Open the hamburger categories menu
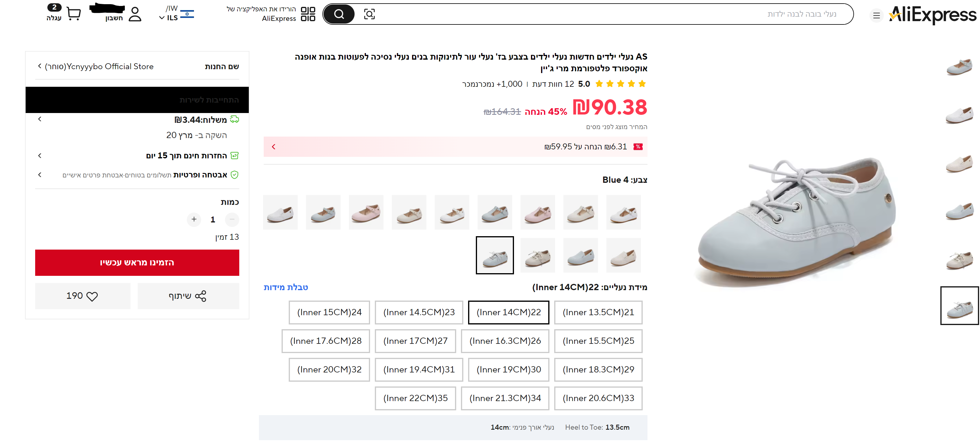The width and height of the screenshot is (980, 447). click(x=876, y=16)
